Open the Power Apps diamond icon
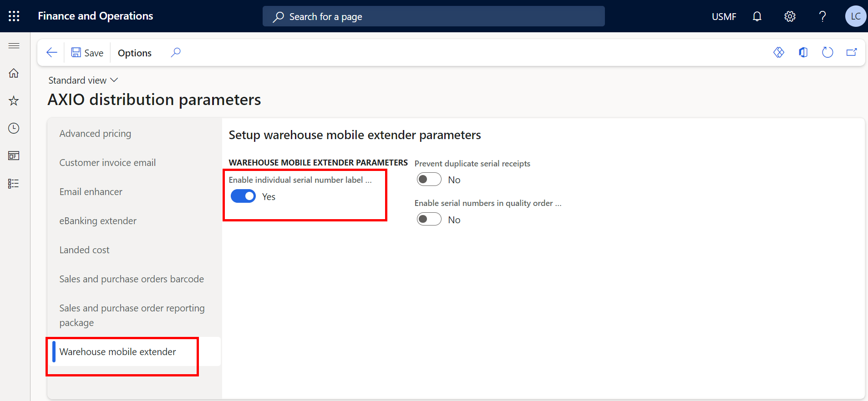868x401 pixels. (x=779, y=53)
